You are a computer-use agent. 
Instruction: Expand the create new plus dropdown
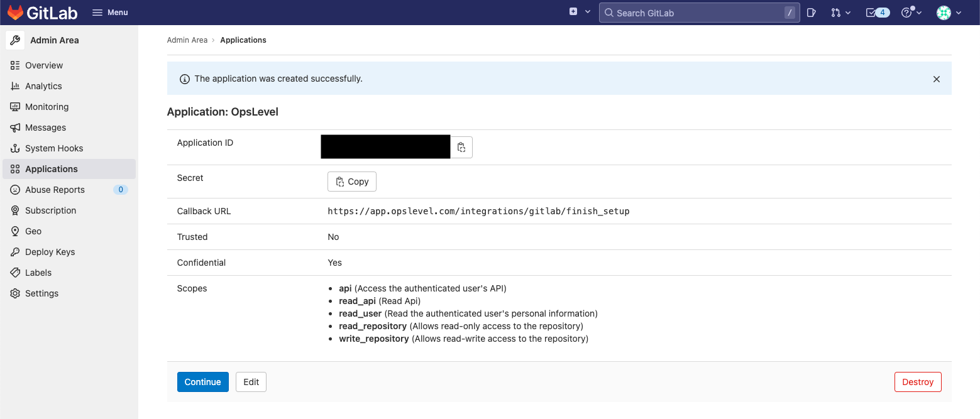click(x=580, y=12)
